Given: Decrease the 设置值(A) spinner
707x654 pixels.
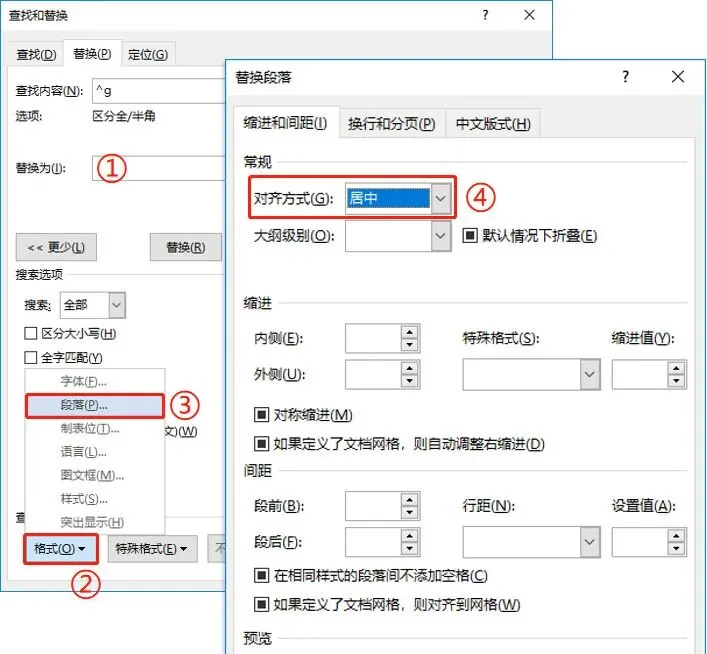Looking at the screenshot, I should [x=676, y=548].
